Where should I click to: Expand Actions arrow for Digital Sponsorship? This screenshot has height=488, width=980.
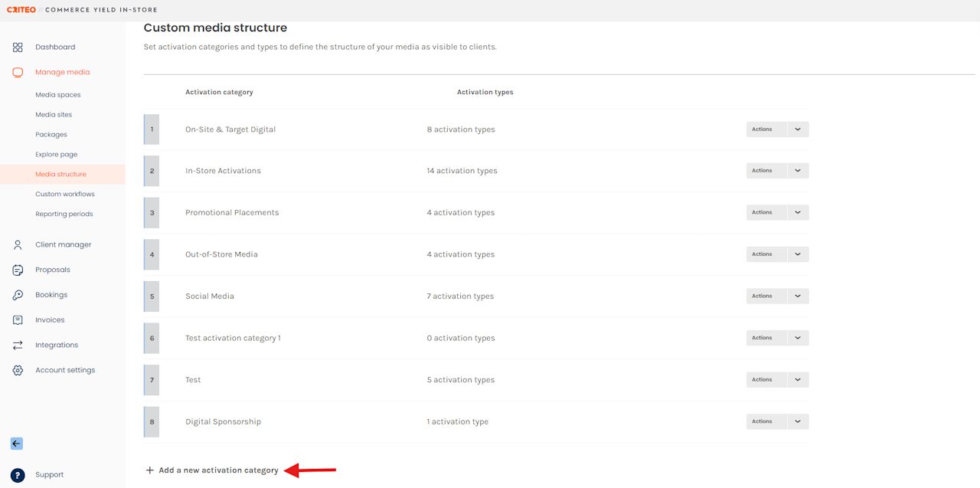(798, 421)
